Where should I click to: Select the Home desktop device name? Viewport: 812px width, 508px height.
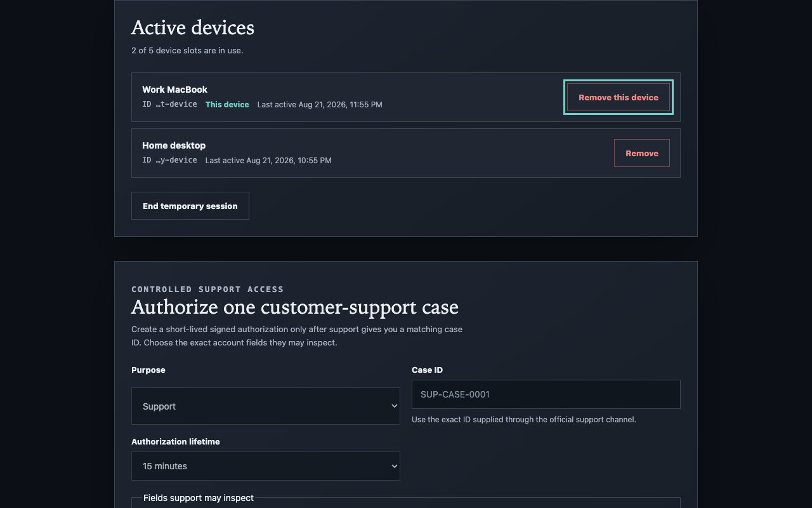(x=174, y=145)
